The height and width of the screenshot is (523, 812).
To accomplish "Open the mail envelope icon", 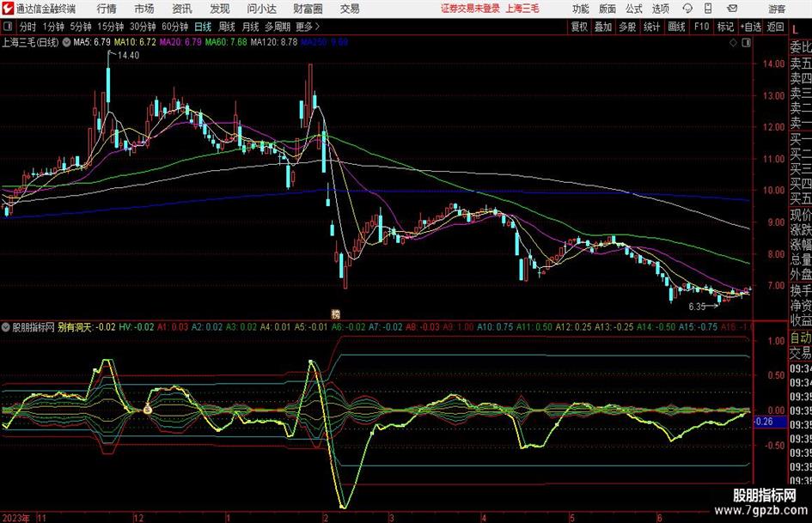I will pos(732,9).
